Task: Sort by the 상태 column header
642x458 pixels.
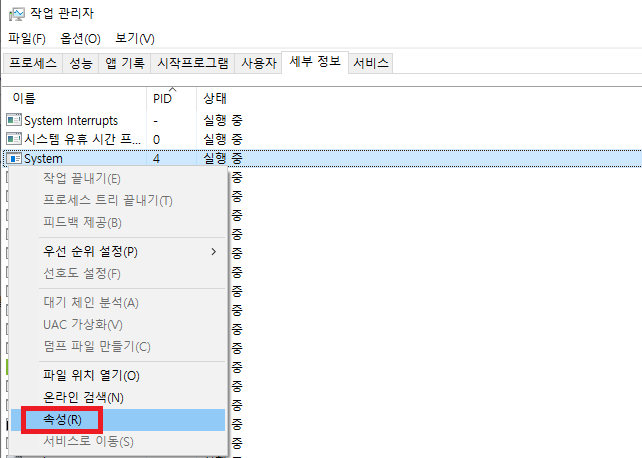Action: click(x=214, y=99)
